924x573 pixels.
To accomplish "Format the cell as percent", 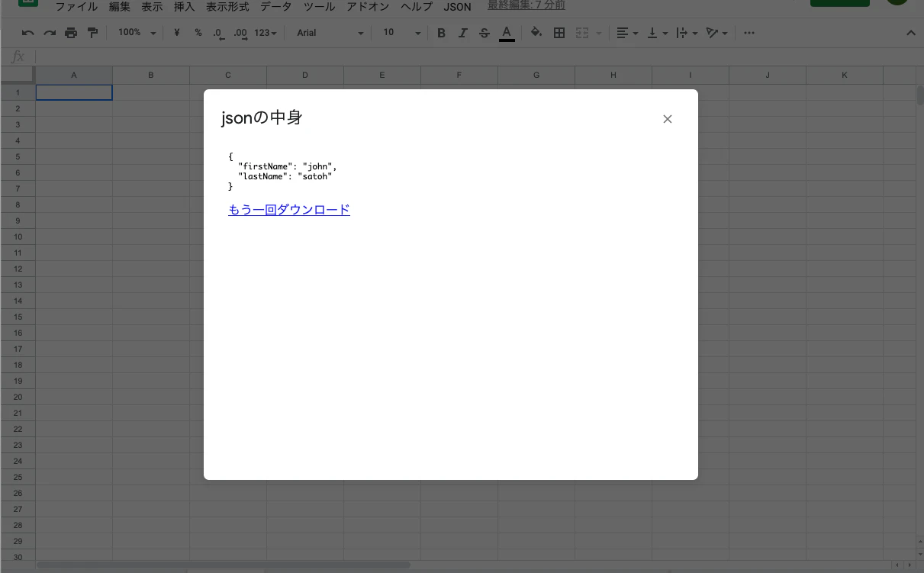I will pos(198,33).
